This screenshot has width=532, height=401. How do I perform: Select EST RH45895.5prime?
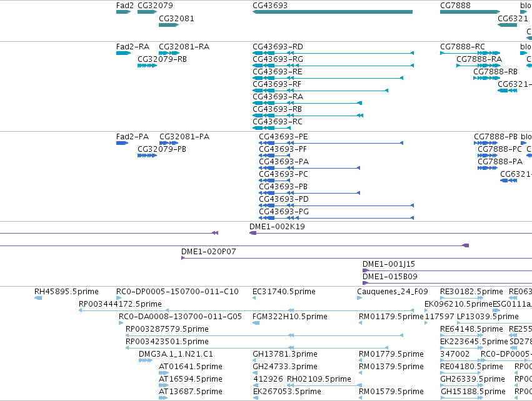[38, 299]
